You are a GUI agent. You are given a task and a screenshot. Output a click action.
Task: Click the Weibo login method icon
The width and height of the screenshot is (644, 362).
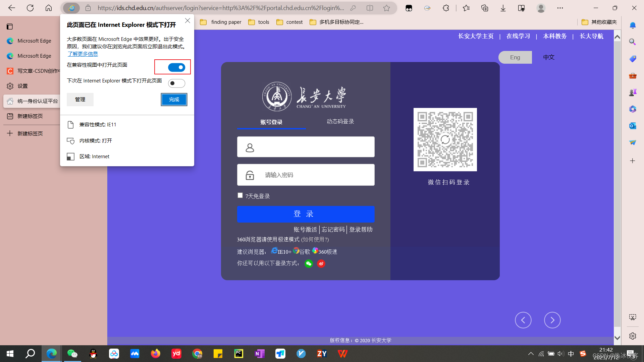click(321, 264)
